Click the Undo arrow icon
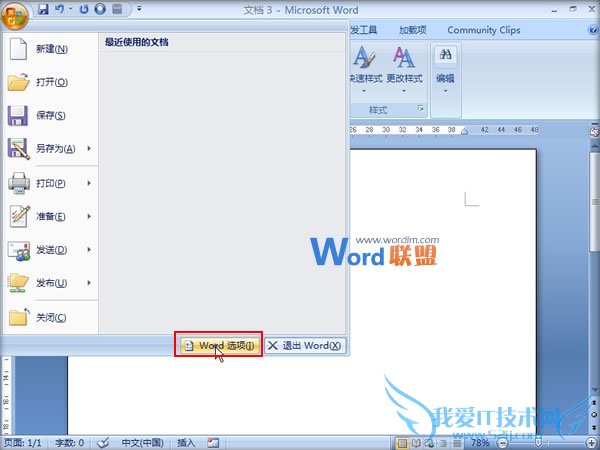This screenshot has height=450, width=600. tap(60, 9)
